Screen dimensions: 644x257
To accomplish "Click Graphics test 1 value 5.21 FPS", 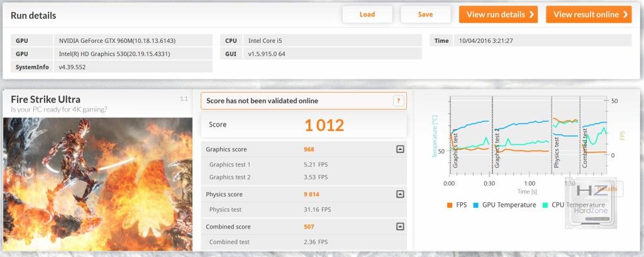I will [x=316, y=164].
